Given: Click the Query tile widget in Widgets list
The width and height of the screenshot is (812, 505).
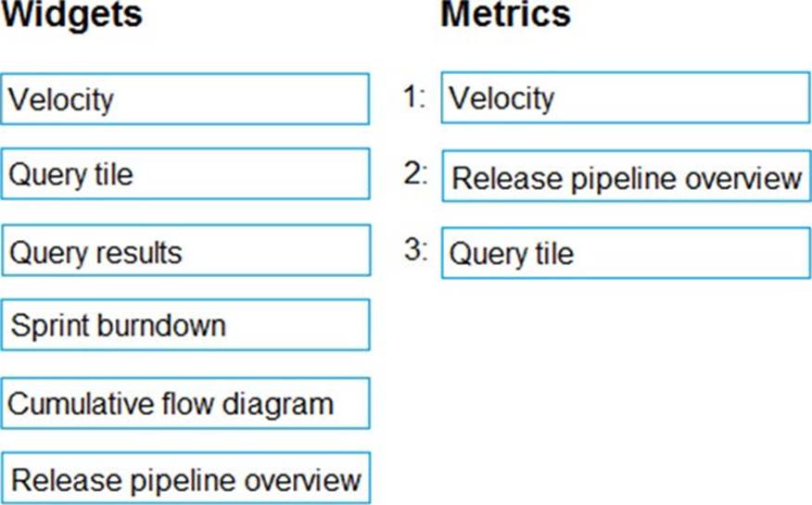Looking at the screenshot, I should click(185, 173).
